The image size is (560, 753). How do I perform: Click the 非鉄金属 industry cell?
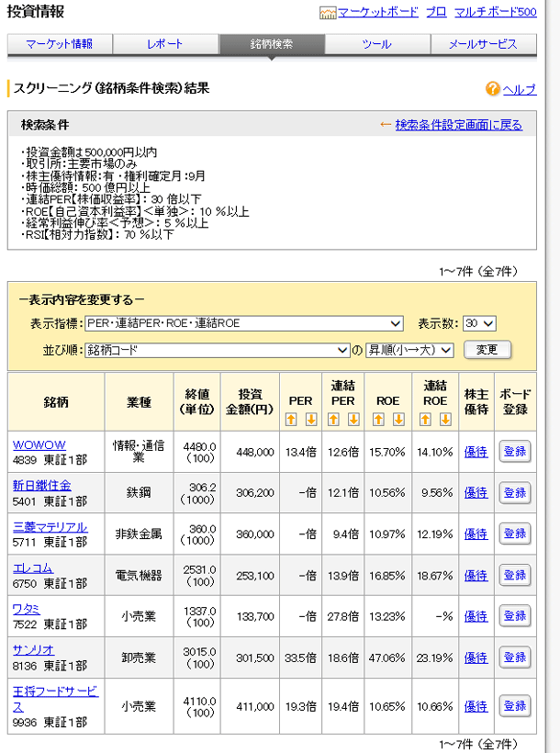click(x=139, y=534)
